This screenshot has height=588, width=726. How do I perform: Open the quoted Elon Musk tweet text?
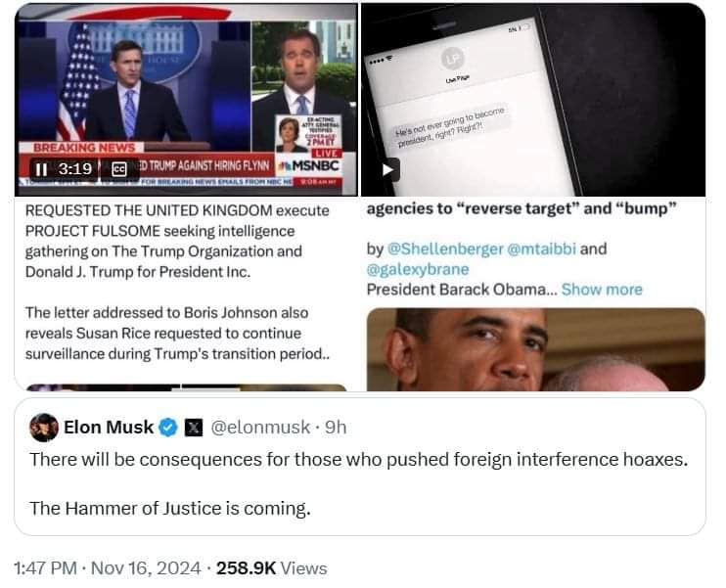point(359,484)
